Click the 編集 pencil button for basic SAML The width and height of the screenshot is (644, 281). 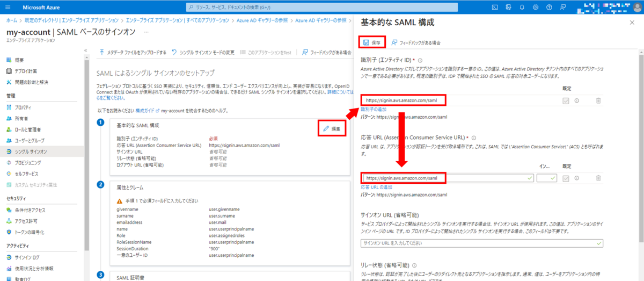point(332,128)
